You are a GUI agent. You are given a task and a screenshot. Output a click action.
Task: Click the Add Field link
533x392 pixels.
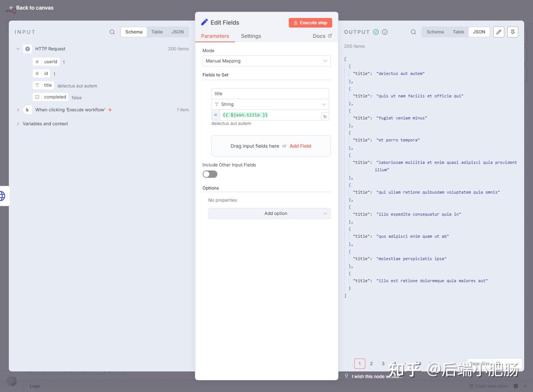(301, 146)
